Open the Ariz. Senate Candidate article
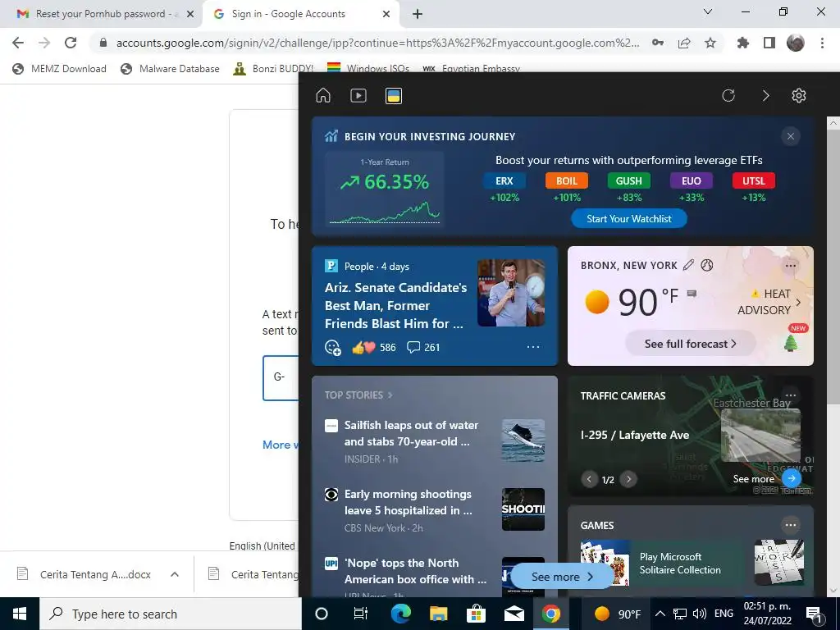The height and width of the screenshot is (630, 840). (395, 305)
